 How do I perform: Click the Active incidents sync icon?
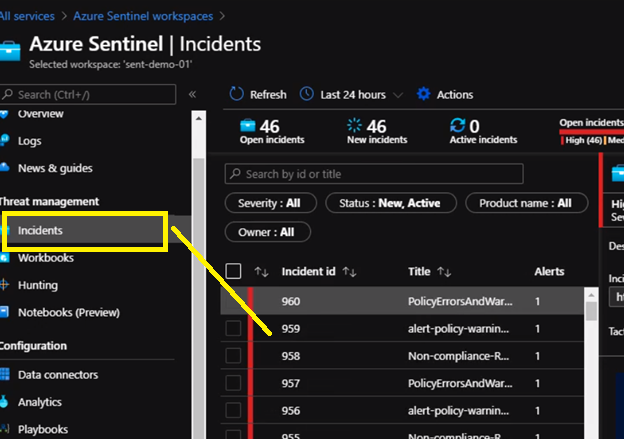457,125
